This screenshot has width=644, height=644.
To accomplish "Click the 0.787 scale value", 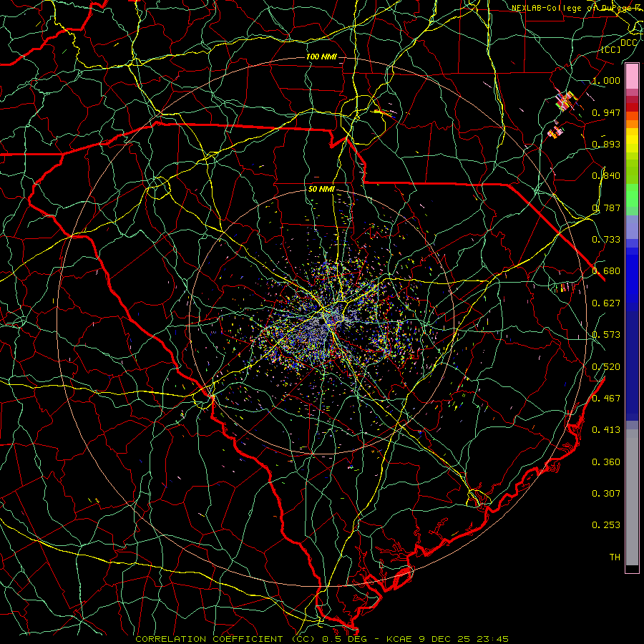I will coord(606,208).
